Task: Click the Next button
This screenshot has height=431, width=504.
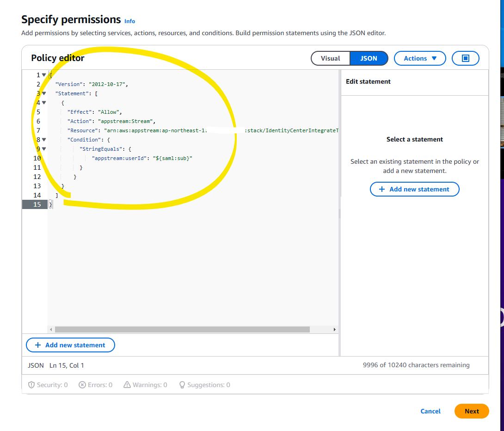Action: click(x=472, y=411)
